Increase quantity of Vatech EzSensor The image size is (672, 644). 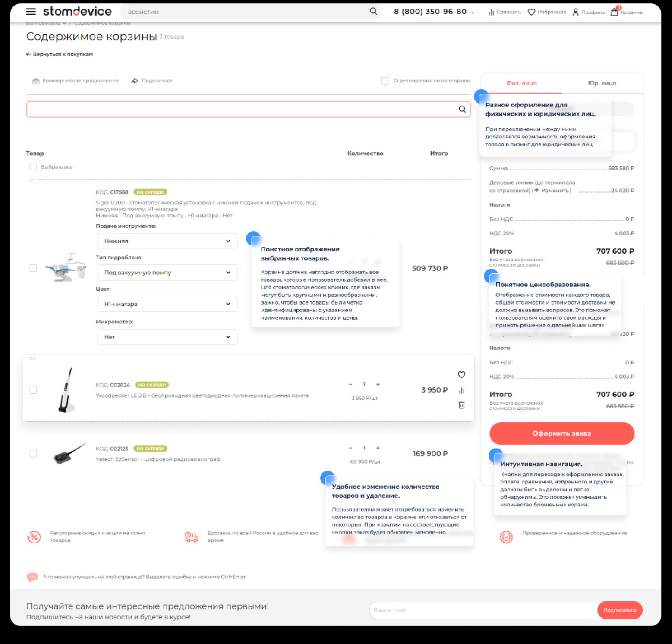click(378, 448)
